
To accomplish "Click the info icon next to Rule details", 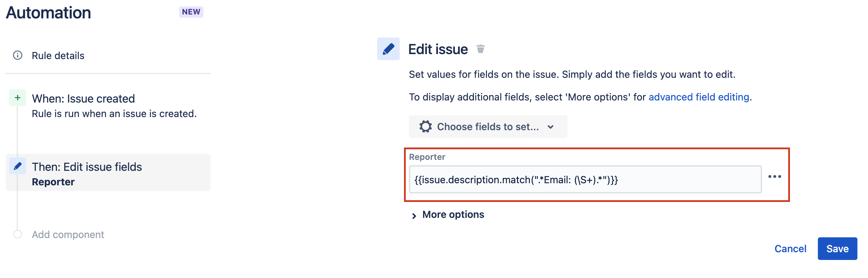I will (x=18, y=56).
